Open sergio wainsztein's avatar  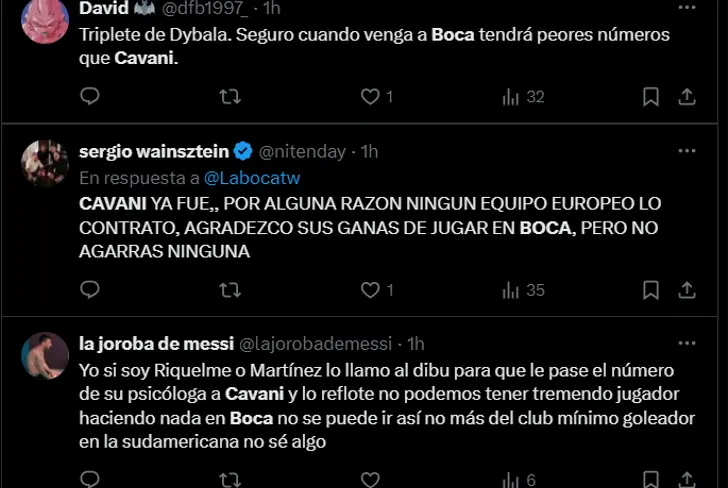point(45,163)
